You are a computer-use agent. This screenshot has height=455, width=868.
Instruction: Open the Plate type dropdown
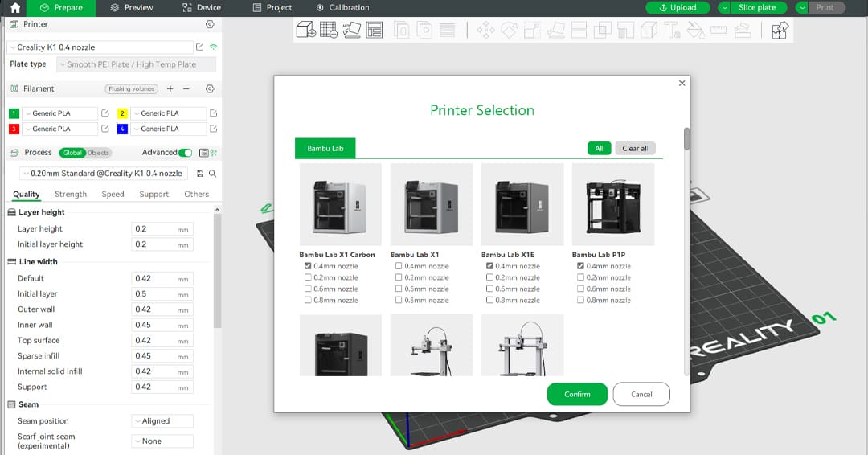136,64
